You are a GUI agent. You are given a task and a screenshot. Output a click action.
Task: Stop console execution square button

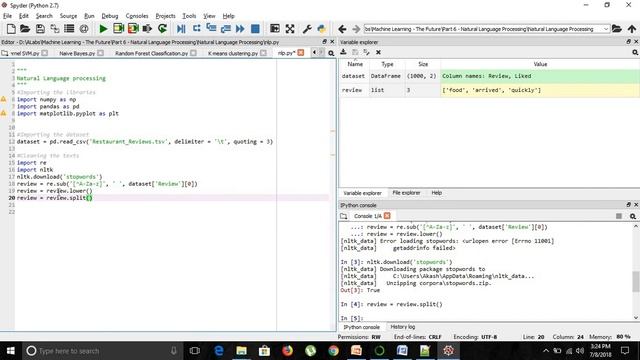[x=619, y=216]
